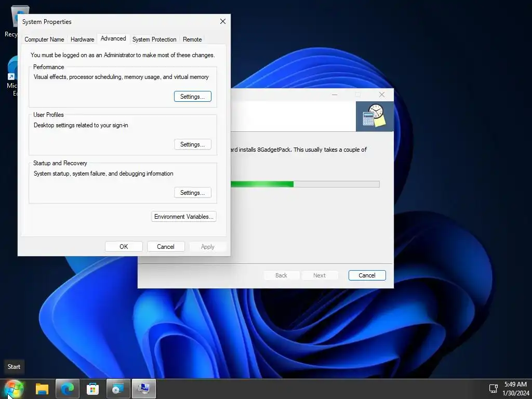This screenshot has width=532, height=399.
Task: Open Microsoft Store from the taskbar
Action: [x=92, y=389]
